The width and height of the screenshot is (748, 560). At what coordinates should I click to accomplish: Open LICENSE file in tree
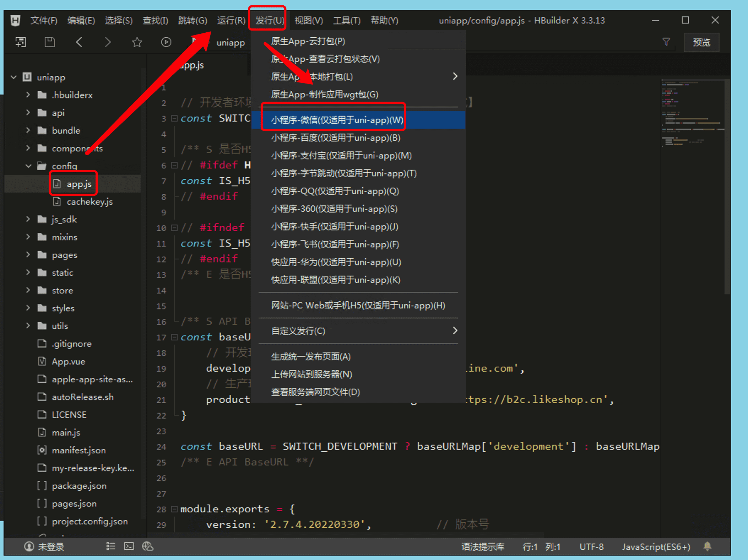(x=69, y=415)
